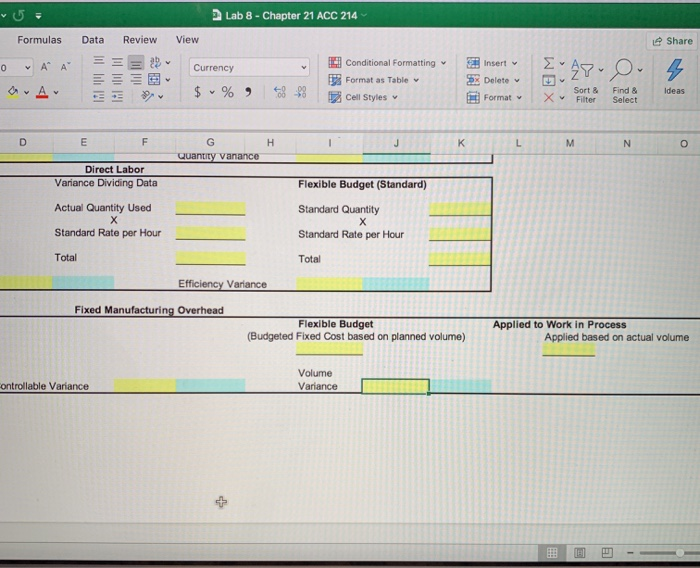Click the AutoSum sigma icon

(x=549, y=63)
